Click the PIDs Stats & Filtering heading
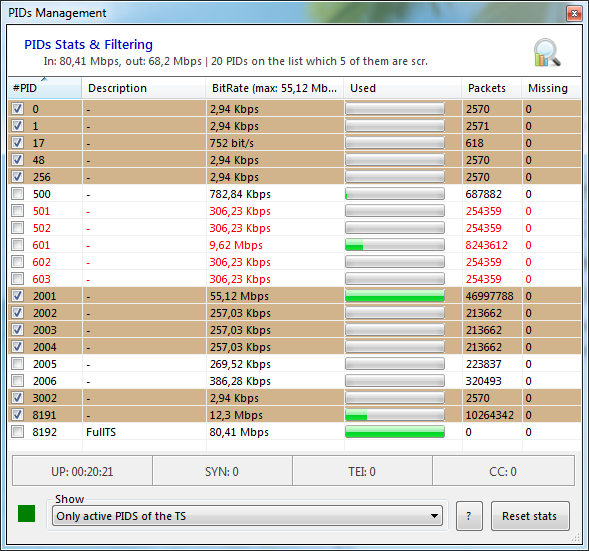589x551 pixels. coord(88,44)
